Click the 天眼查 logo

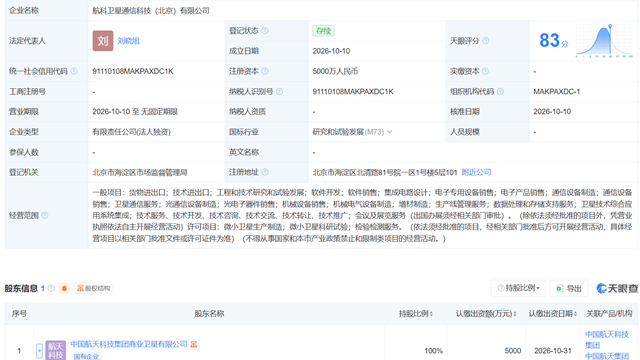click(x=617, y=288)
